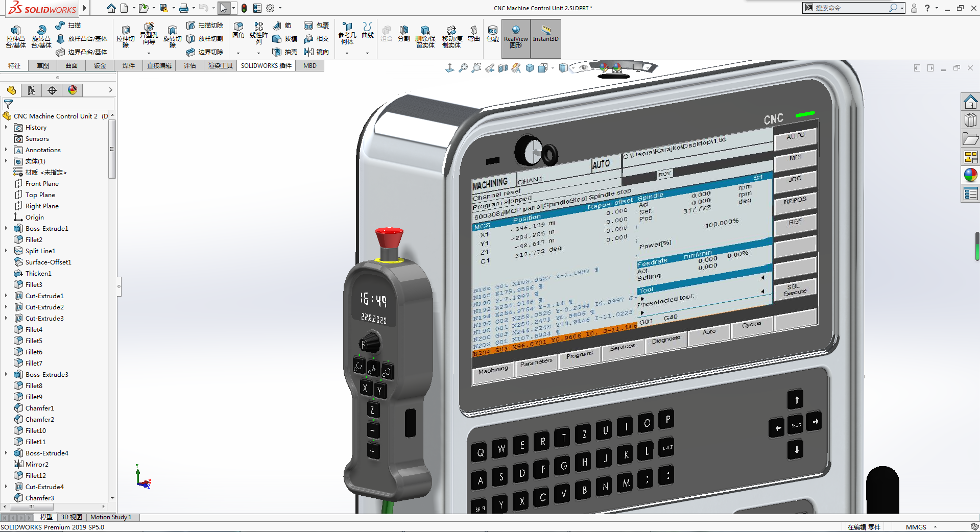Open the 参考几何体 reference geometry tool

[347, 33]
